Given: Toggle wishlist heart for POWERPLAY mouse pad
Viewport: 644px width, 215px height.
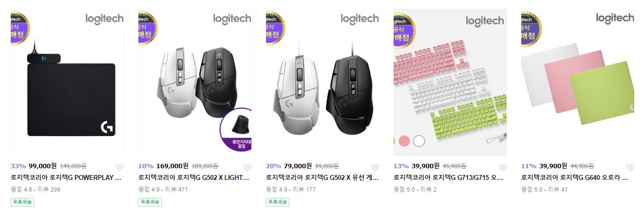Looking at the screenshot, I should (x=119, y=167).
